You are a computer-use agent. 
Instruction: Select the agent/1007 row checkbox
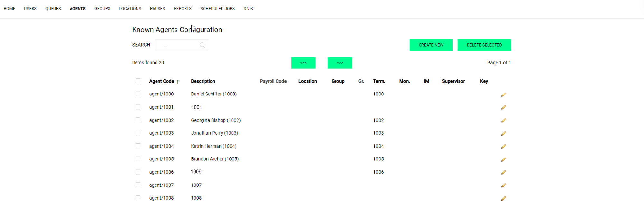(138, 185)
